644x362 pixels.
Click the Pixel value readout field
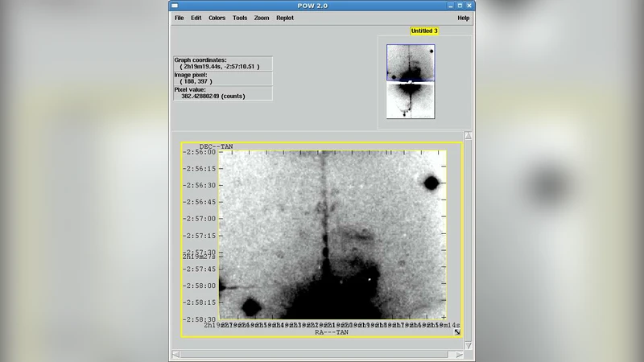[x=223, y=93]
